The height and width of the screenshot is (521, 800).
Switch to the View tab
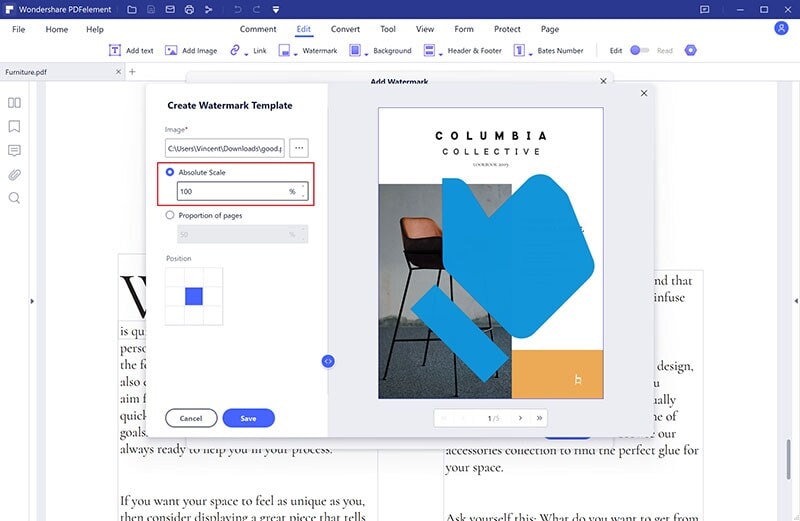pos(424,29)
